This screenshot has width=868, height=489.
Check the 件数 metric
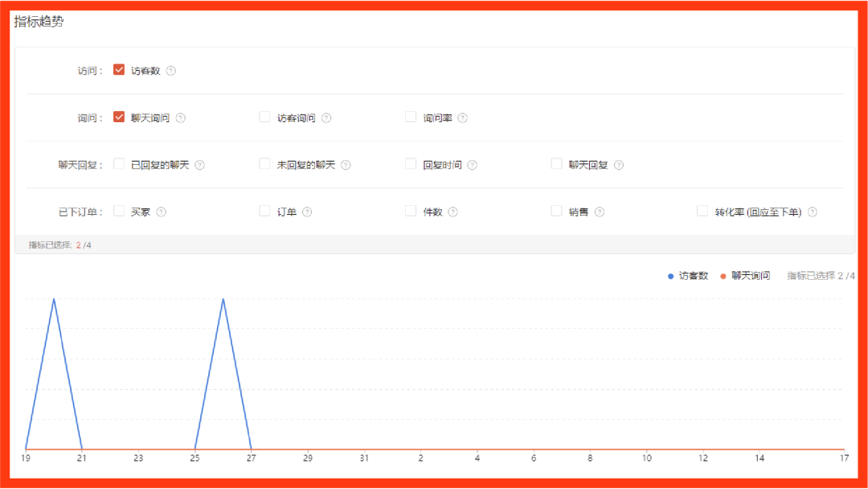click(x=410, y=211)
